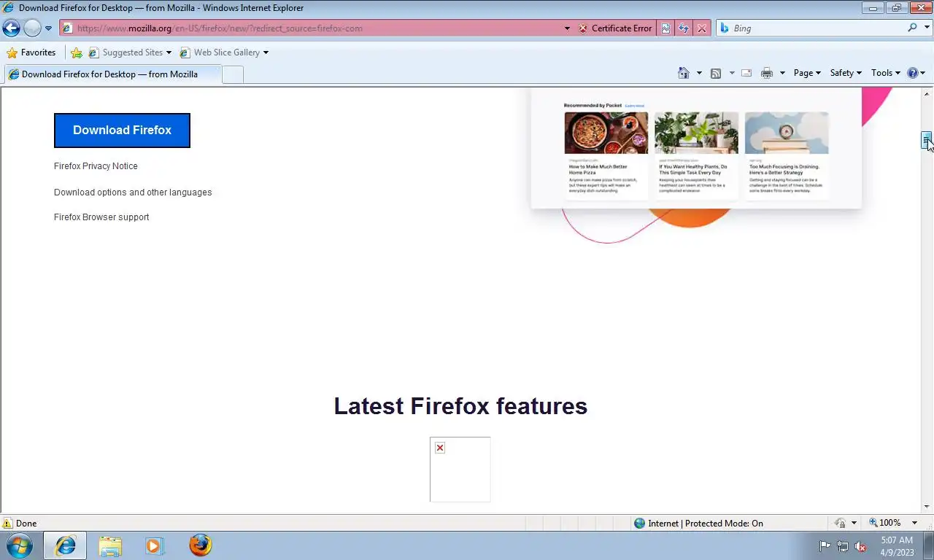Screen dimensions: 934x560
Task: Open the Favorites center
Action: coord(31,52)
